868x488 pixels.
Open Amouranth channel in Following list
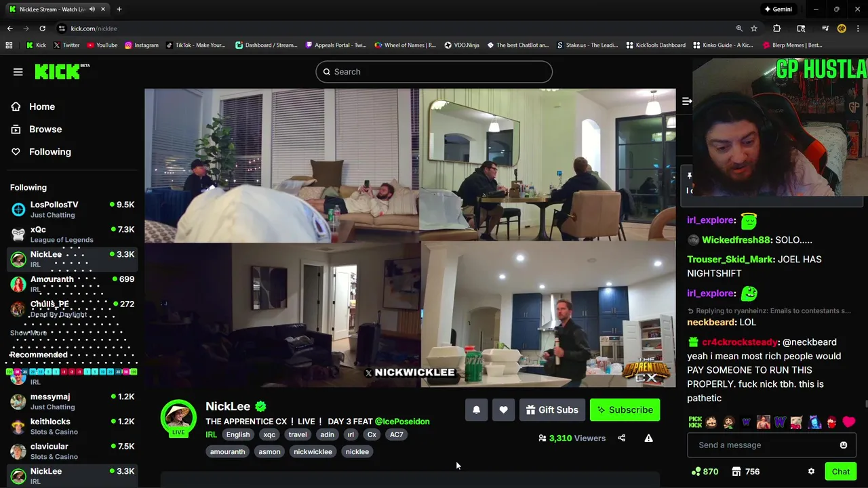click(72, 283)
